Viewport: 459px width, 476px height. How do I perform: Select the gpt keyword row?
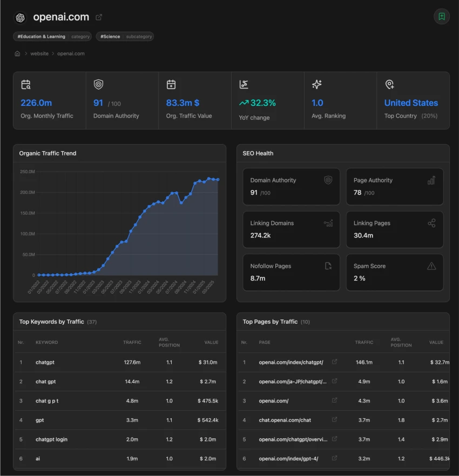120,420
